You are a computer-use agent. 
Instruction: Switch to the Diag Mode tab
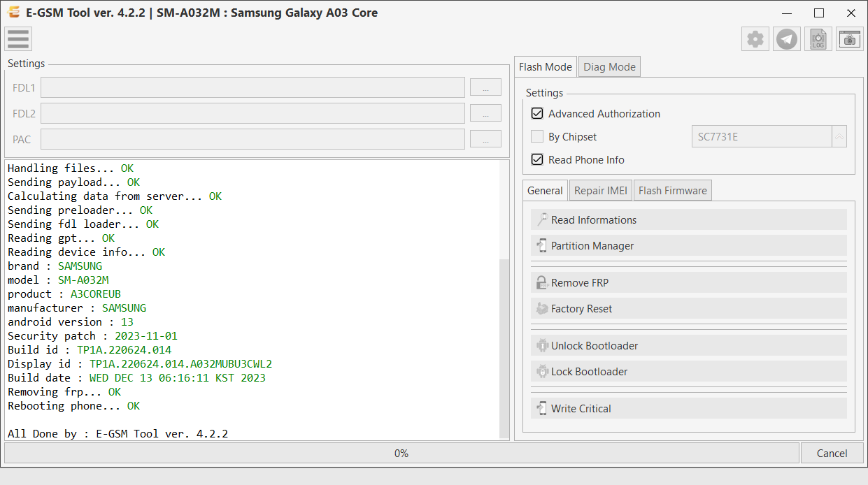tap(609, 67)
